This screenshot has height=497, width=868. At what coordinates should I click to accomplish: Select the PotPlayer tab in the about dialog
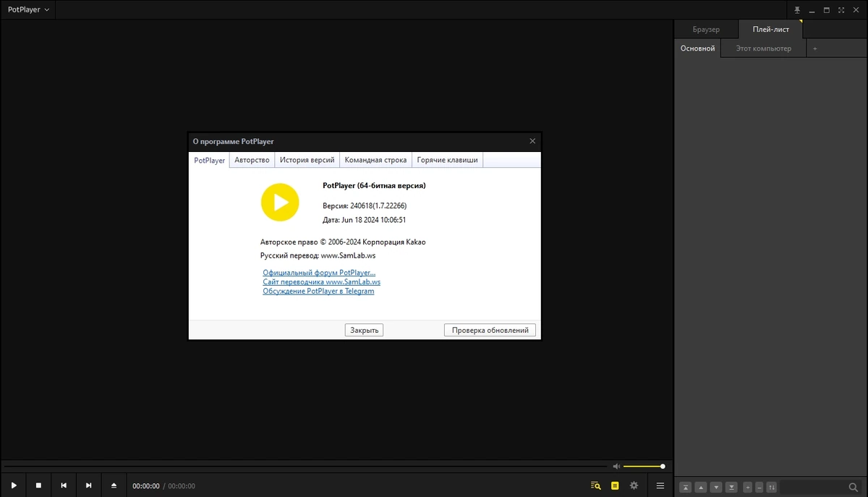210,160
